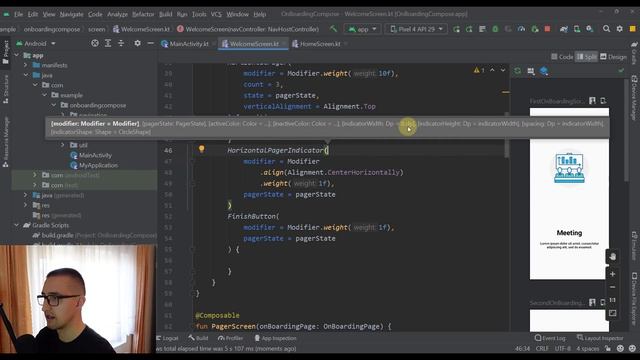Hide the Project panel with minus icon
The height and width of the screenshot is (360, 640).
(x=150, y=43)
